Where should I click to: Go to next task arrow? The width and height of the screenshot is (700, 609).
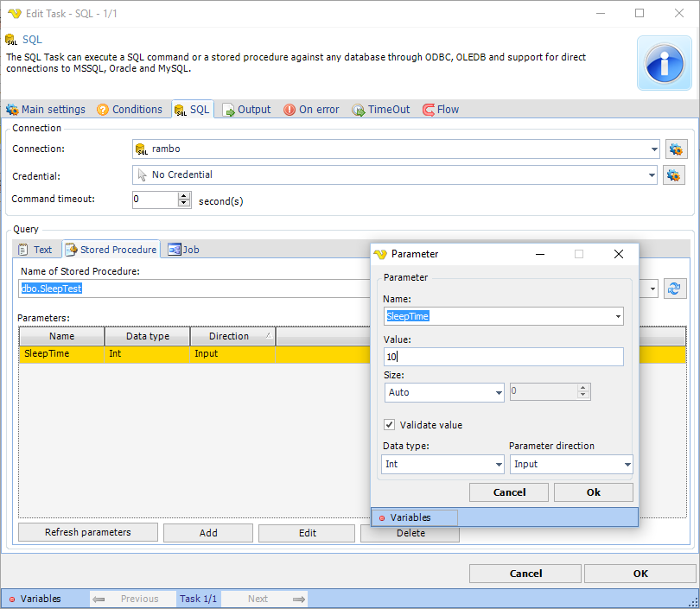[x=299, y=599]
